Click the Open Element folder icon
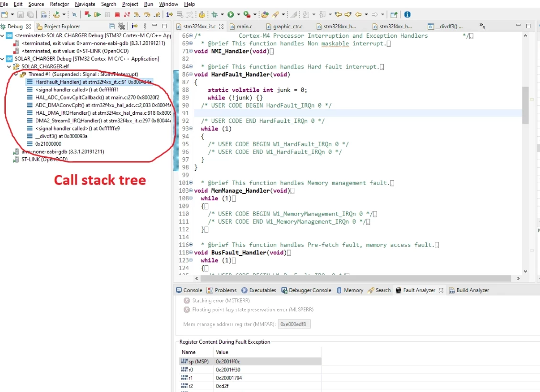This screenshot has height=392, width=540. [264, 14]
